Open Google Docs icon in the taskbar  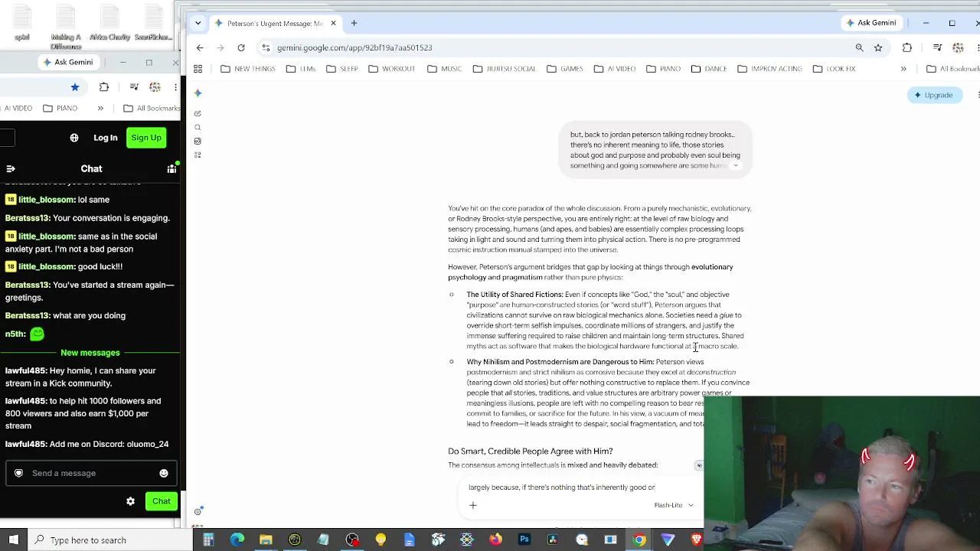coord(410,540)
